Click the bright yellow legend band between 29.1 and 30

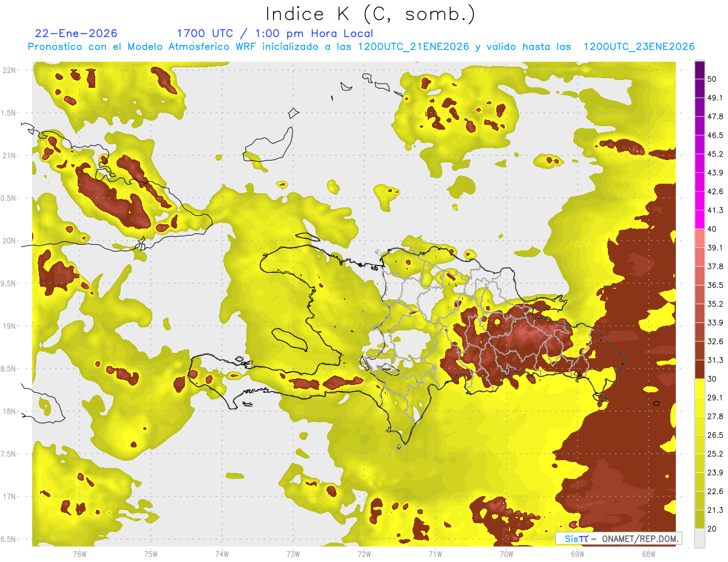[699, 388]
